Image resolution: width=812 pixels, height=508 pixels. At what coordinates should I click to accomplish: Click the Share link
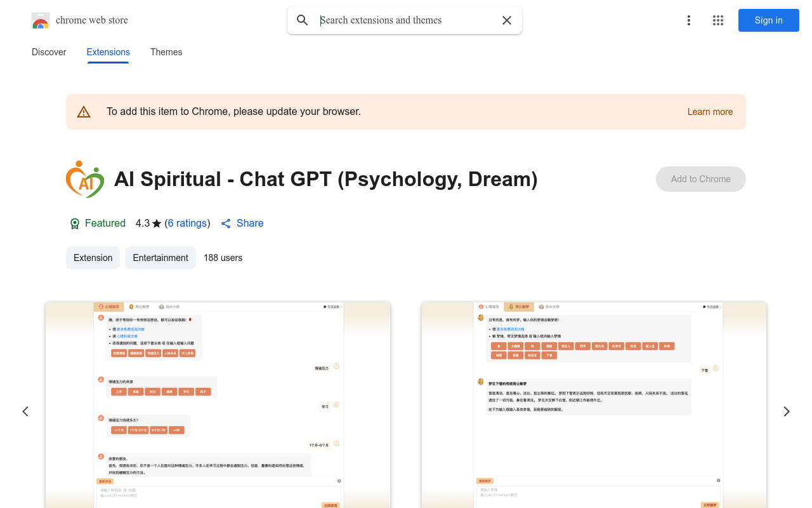250,224
